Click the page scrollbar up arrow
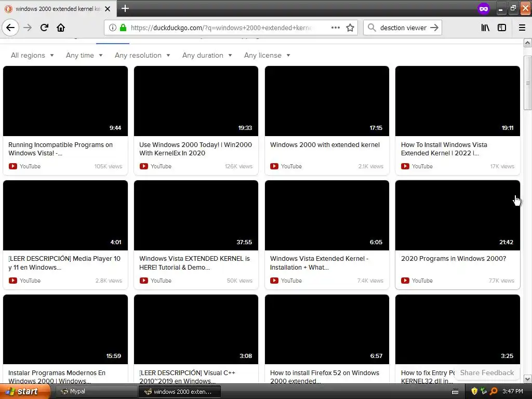This screenshot has height=399, width=532. [527, 43]
